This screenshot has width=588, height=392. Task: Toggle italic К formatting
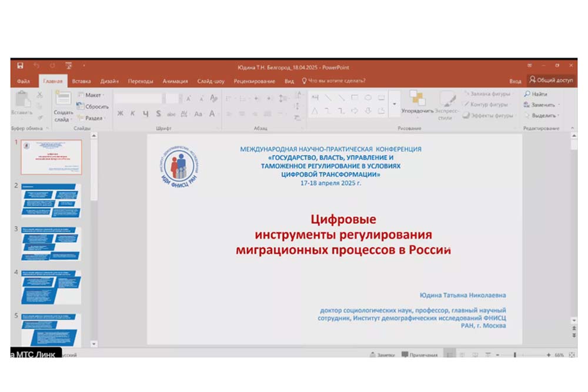[133, 113]
